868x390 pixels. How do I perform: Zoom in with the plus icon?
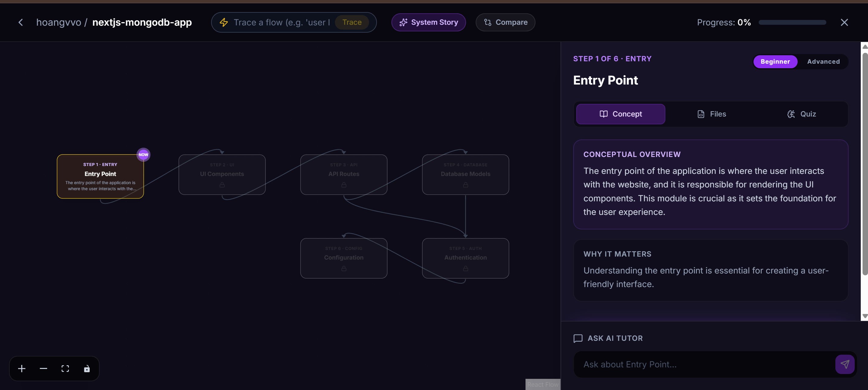point(22,369)
